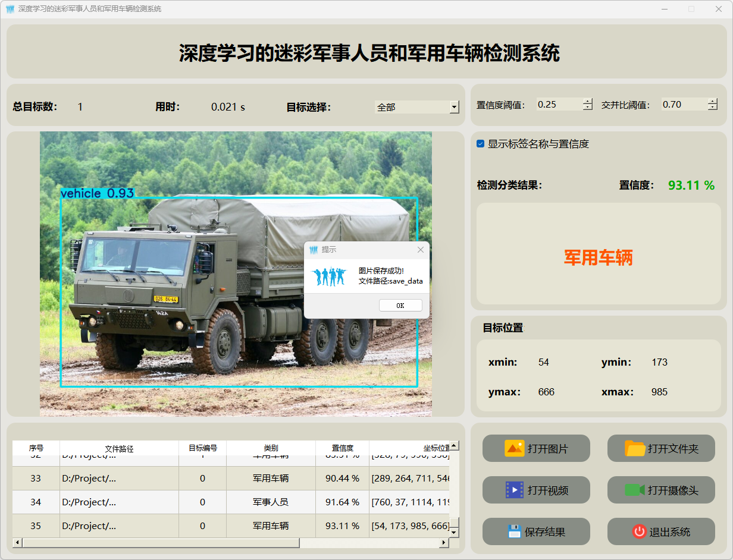Click the 保存结果 button label
Viewport: 733px width, 560px height.
(x=544, y=532)
